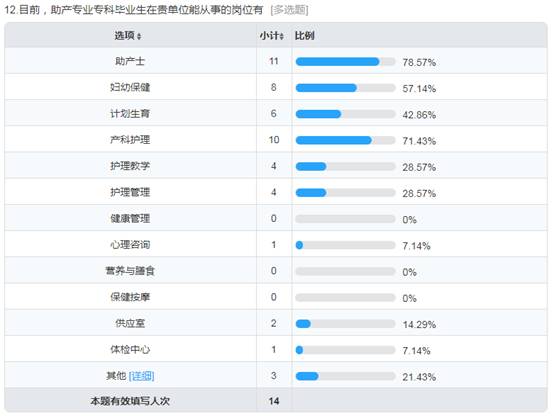Click the 心理咨询 progress bar dot

(x=299, y=245)
